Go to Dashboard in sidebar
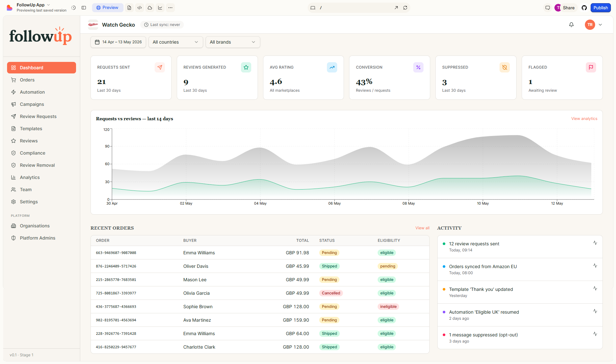Screen dimensions: 616x364 (41, 68)
